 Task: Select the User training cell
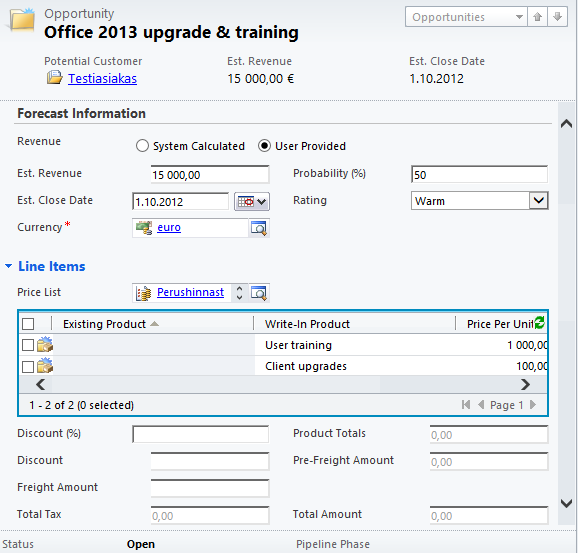point(355,345)
